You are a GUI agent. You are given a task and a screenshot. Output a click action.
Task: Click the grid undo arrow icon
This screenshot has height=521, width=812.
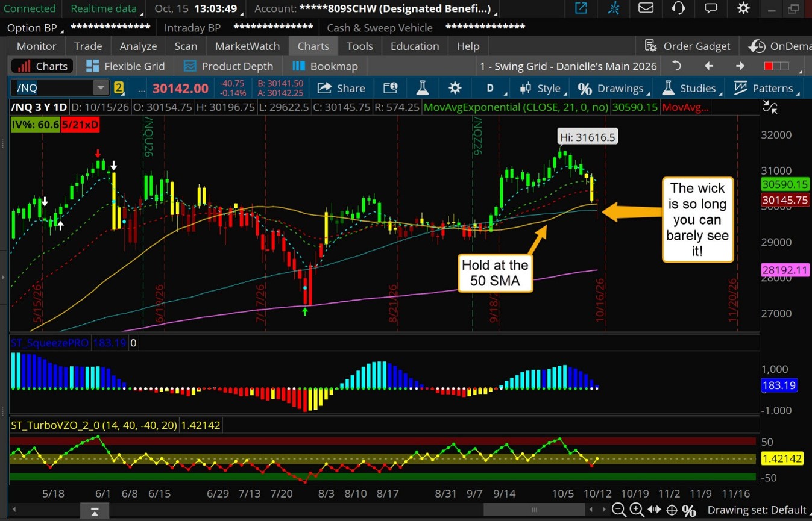[x=676, y=66]
